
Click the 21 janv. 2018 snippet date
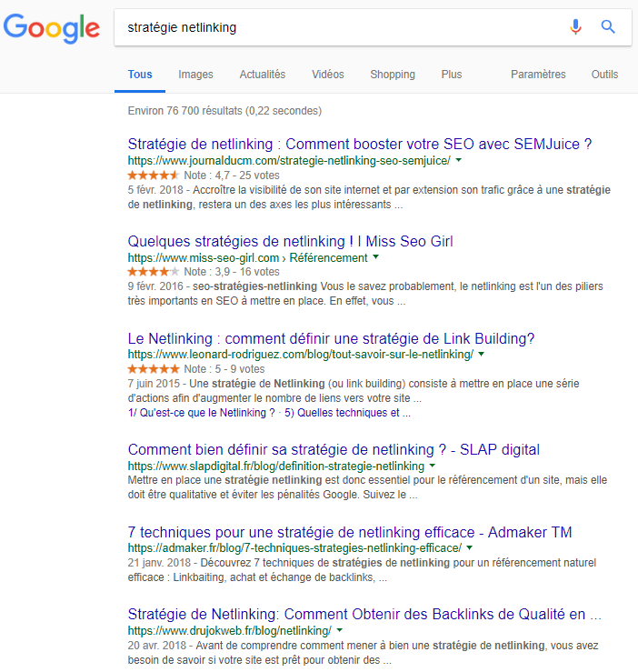click(159, 563)
